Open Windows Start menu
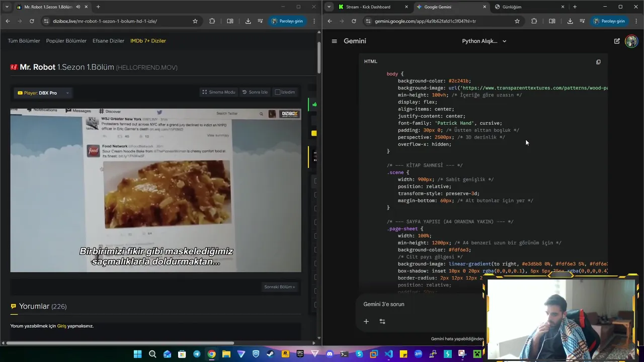 (137, 354)
